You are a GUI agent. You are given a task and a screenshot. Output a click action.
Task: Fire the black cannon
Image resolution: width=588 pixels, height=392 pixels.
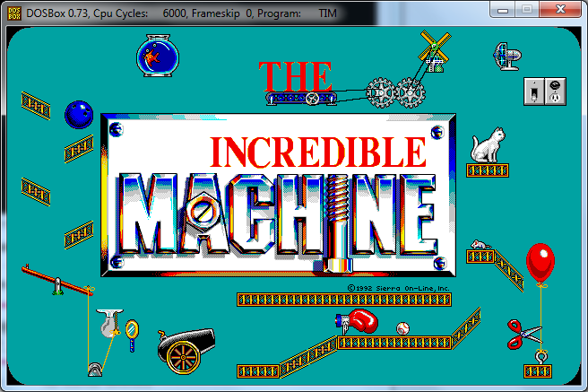coord(186,351)
